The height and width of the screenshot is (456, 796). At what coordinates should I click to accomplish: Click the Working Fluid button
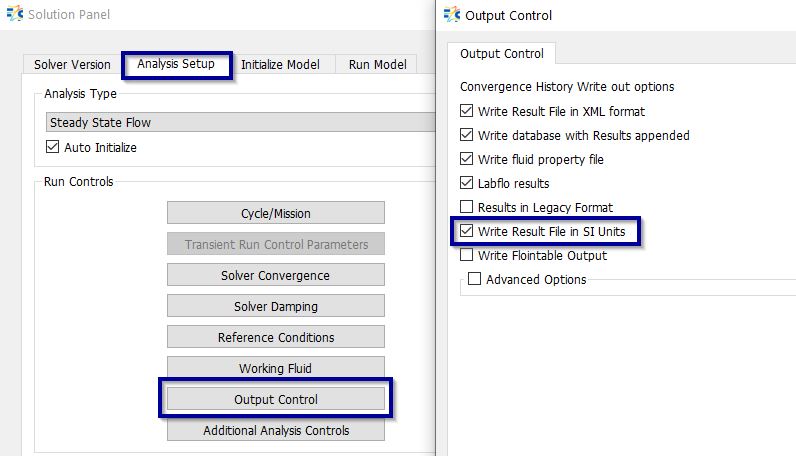tap(275, 369)
